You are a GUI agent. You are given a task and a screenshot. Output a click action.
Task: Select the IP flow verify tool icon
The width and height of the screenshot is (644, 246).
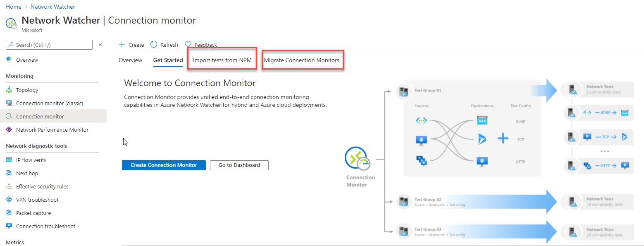click(9, 159)
